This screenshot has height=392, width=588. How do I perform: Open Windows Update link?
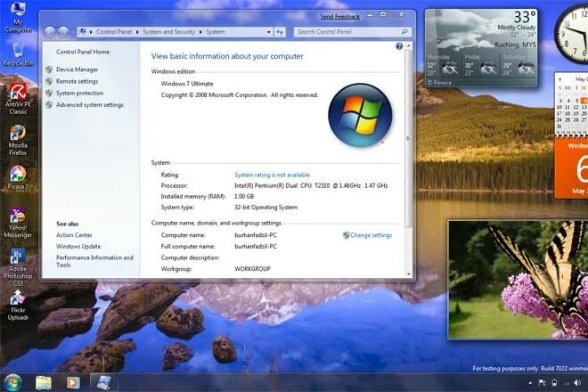click(x=78, y=246)
